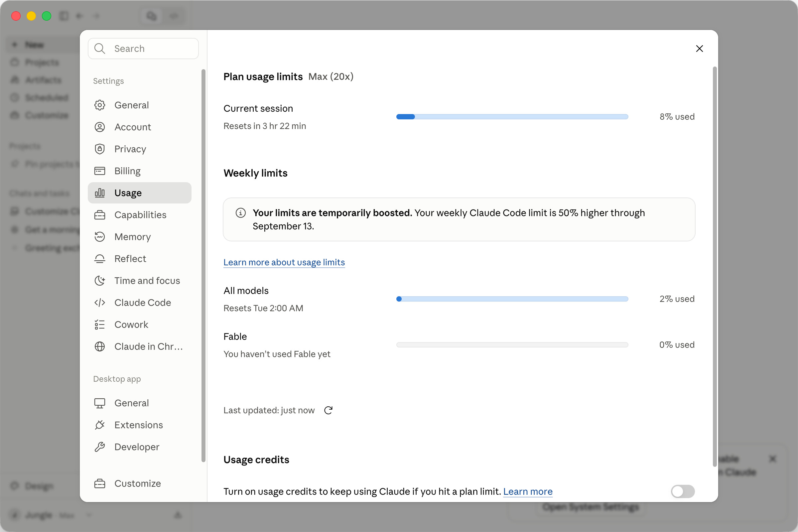Open Projects in the dimmed main sidebar
This screenshot has width=798, height=532.
pyautogui.click(x=42, y=63)
